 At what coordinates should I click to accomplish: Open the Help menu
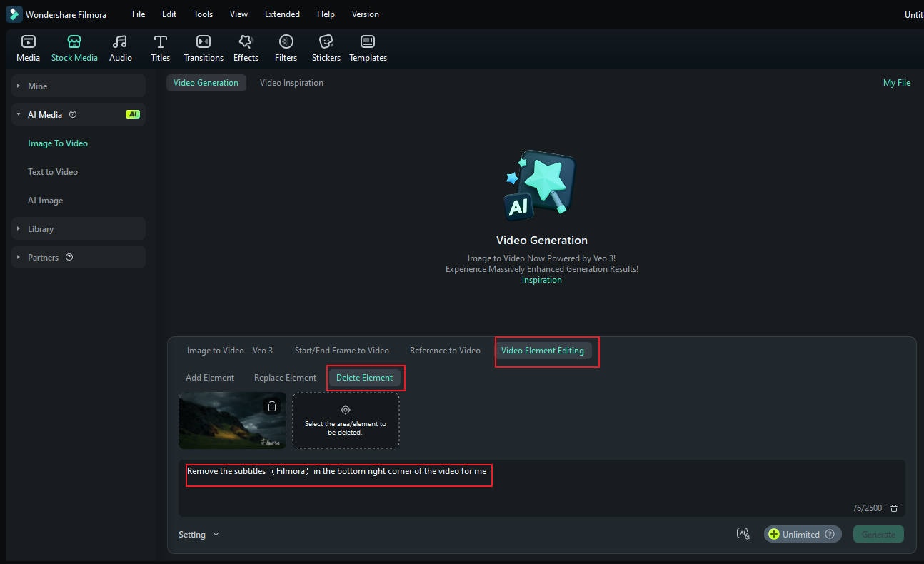point(326,14)
